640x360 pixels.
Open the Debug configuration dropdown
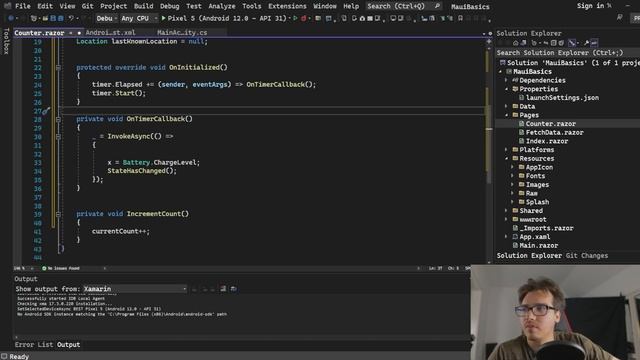[107, 18]
